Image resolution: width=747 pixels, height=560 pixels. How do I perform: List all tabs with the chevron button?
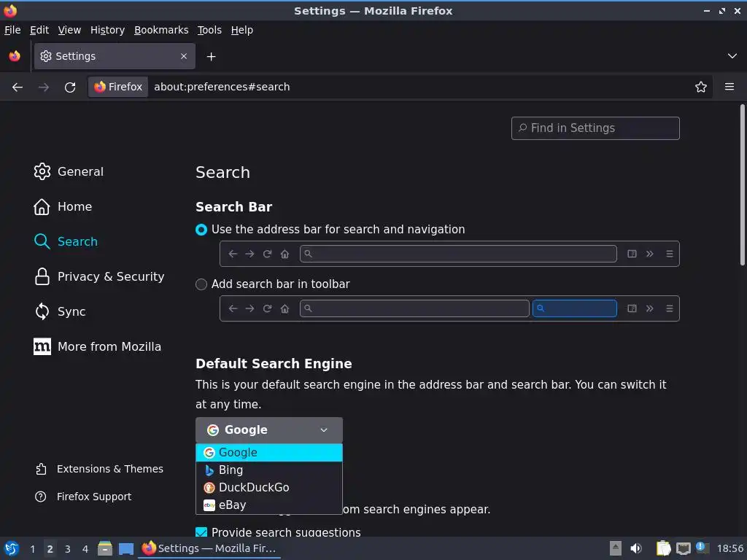[x=732, y=56]
